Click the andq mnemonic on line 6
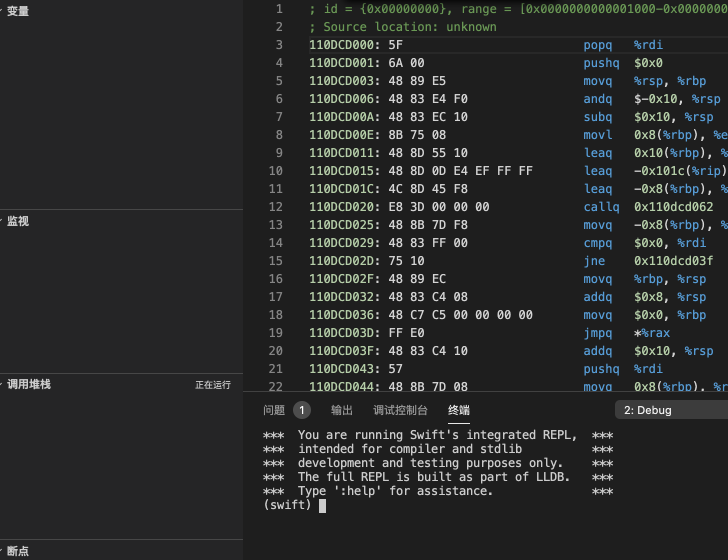Screen dimensions: 728x560 tap(597, 98)
